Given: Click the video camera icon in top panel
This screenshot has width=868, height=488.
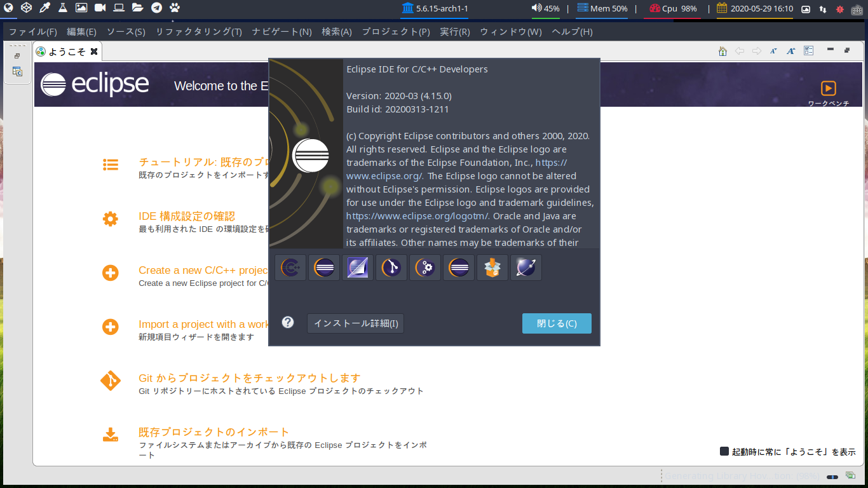Looking at the screenshot, I should pos(100,8).
